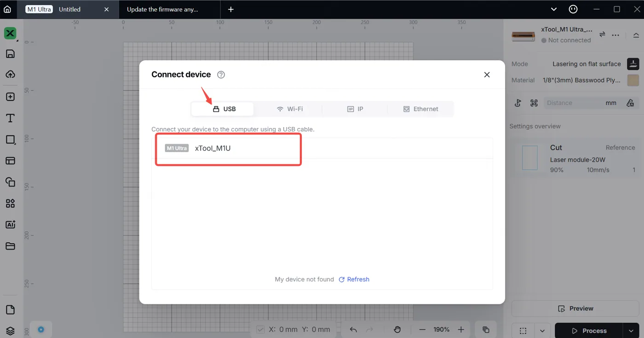644x338 pixels.
Task: Close the Untitled project tab
Action: point(107,9)
